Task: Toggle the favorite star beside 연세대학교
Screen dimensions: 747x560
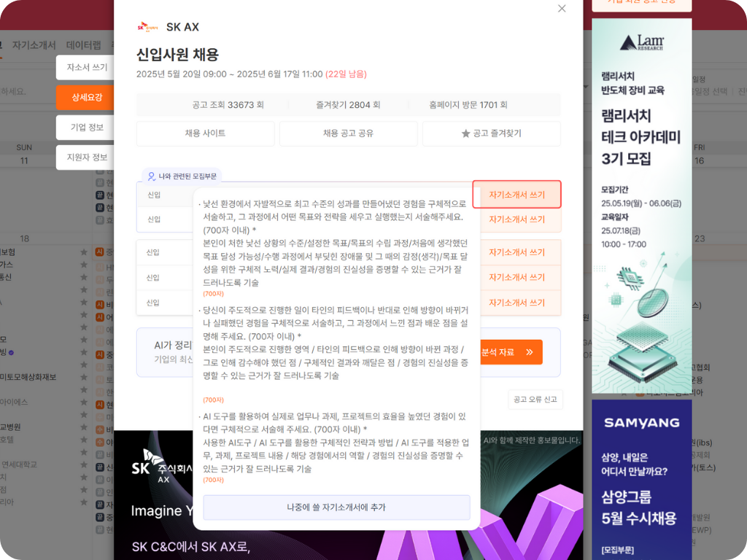Action: tap(83, 464)
